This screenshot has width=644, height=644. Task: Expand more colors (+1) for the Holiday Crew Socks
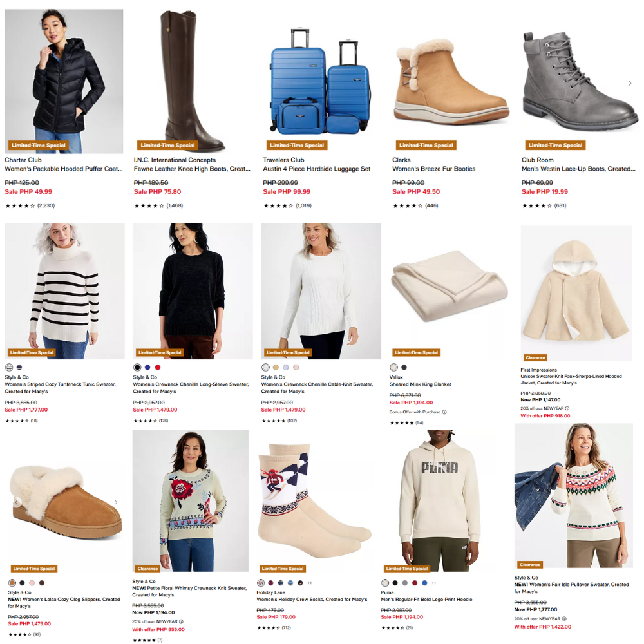pyautogui.click(x=309, y=583)
